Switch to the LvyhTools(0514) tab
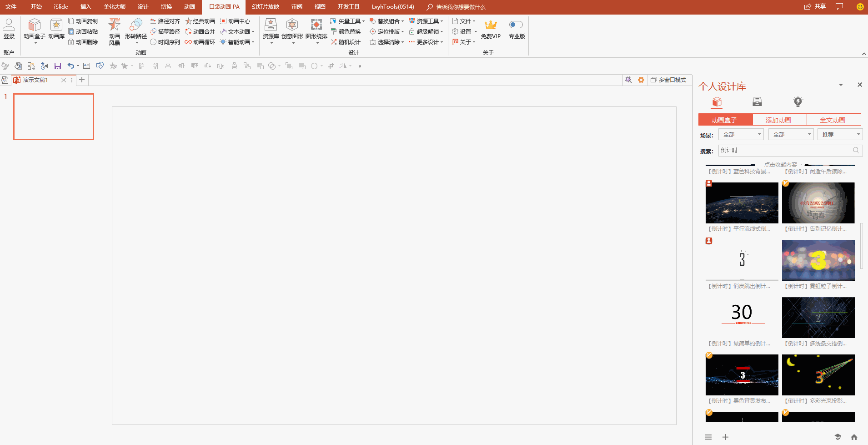The width and height of the screenshot is (868, 445). pos(393,7)
